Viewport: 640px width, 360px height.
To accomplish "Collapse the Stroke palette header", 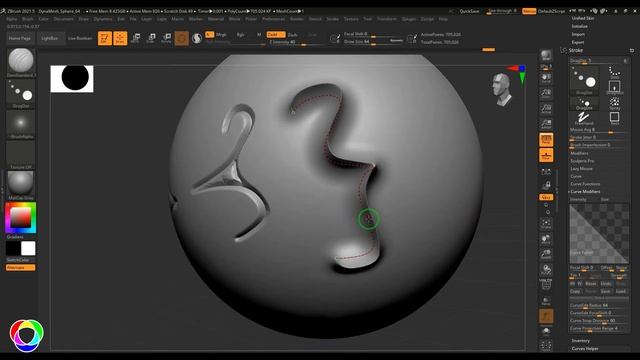I will pos(576,50).
